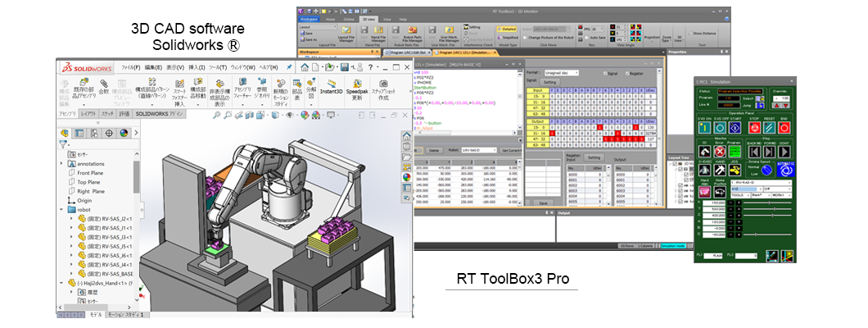Click the Instant3D tool in SolidWorks
The width and height of the screenshot is (868, 328).
[330, 86]
